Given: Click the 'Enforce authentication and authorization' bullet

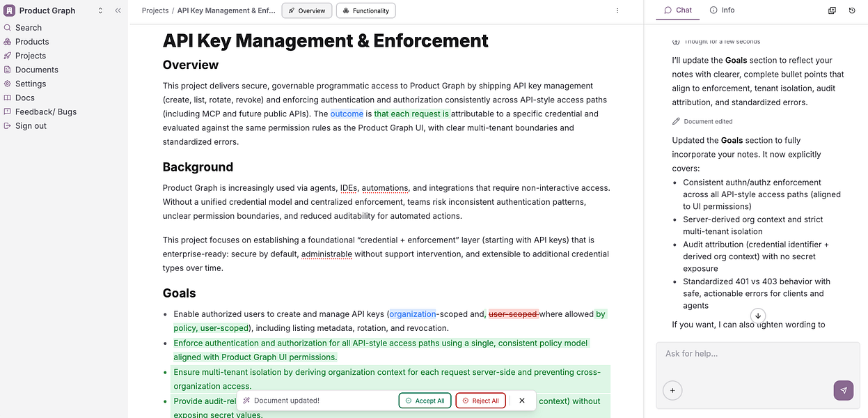Looking at the screenshot, I should 381,350.
